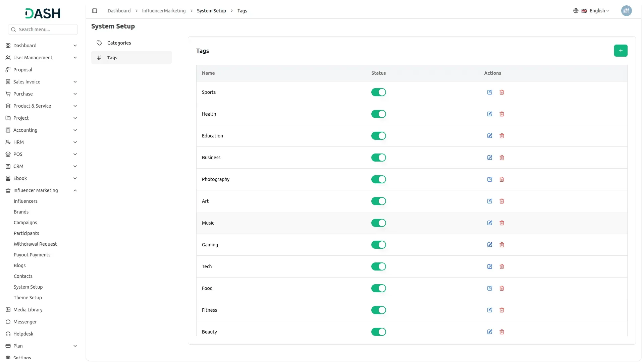
Task: Open Campaigns in the sidebar
Action: (x=25, y=223)
